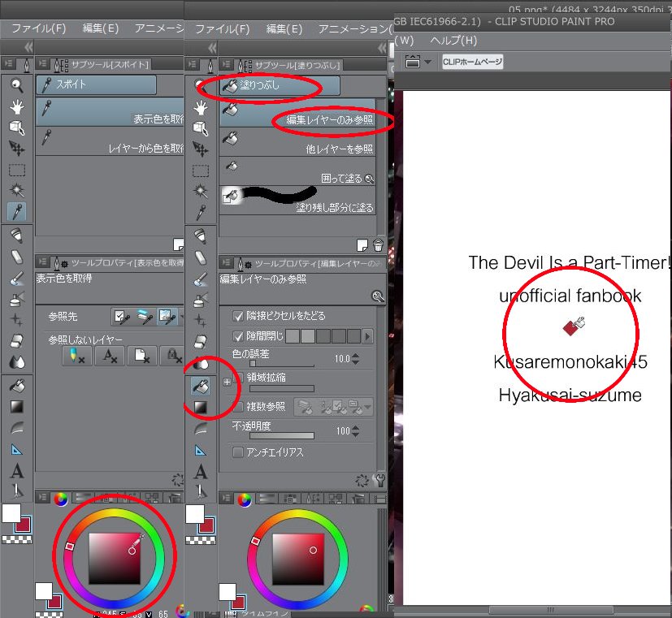
Task: Click the CLIPホームページ button
Action: (x=472, y=62)
